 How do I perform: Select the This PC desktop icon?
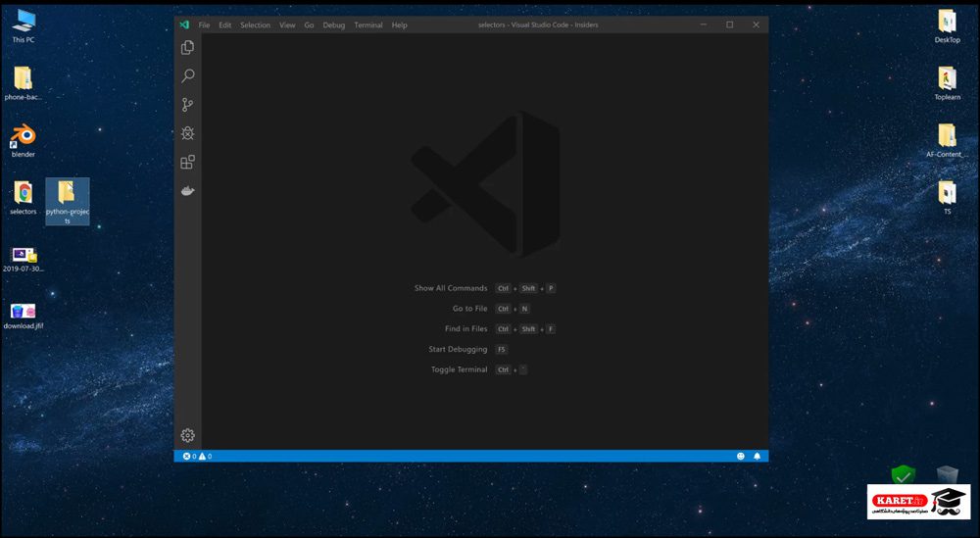coord(24,26)
